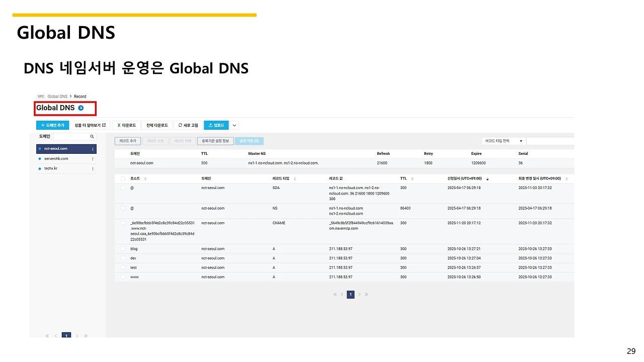Select the nct-seoul.com domain

pos(66,149)
